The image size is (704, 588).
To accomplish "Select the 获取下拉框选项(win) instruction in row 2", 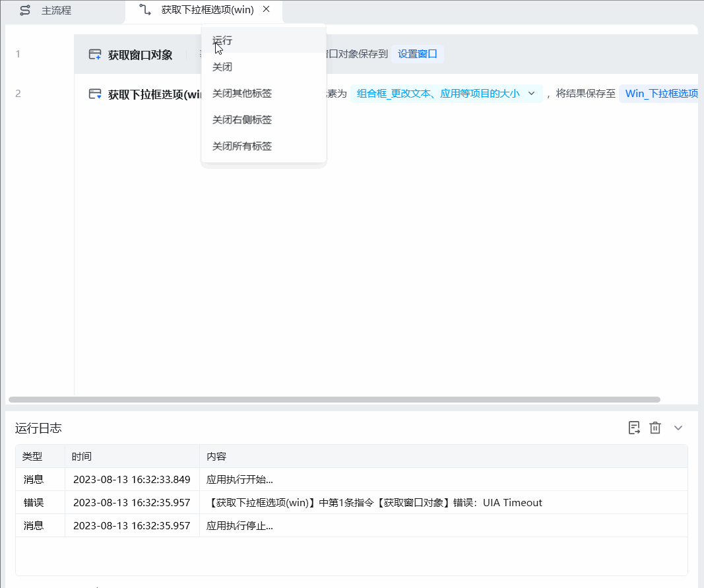I will pyautogui.click(x=386, y=94).
